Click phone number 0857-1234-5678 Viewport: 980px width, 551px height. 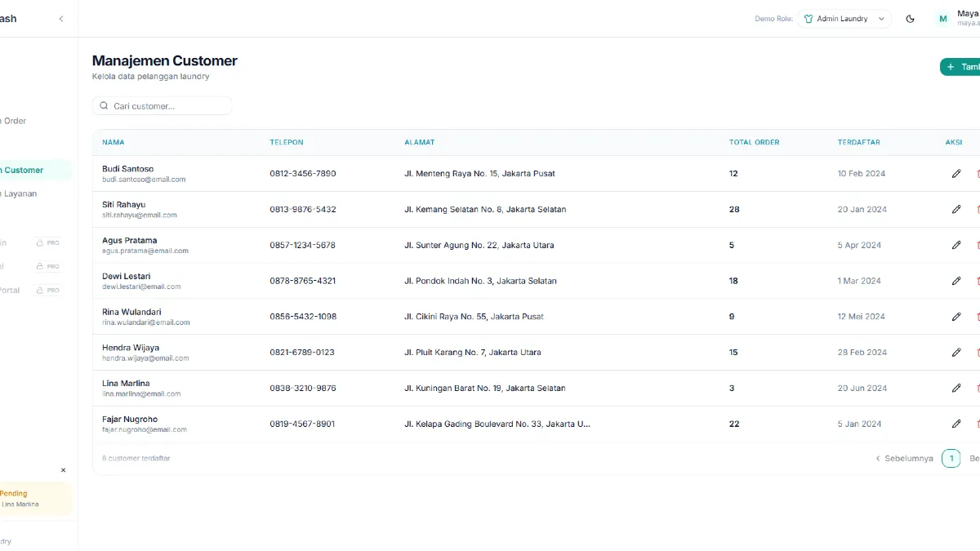tap(303, 245)
